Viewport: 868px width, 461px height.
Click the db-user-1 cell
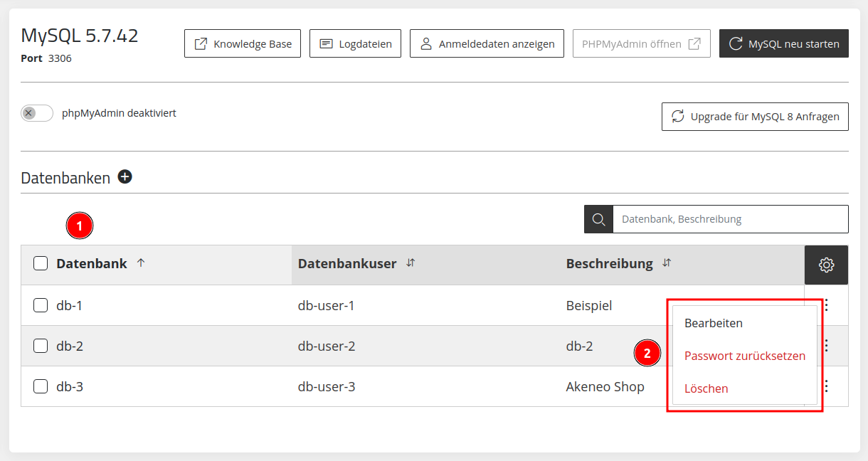(327, 305)
